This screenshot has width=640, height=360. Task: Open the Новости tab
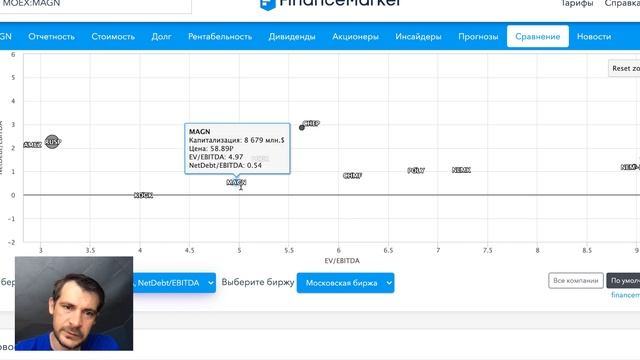click(594, 36)
